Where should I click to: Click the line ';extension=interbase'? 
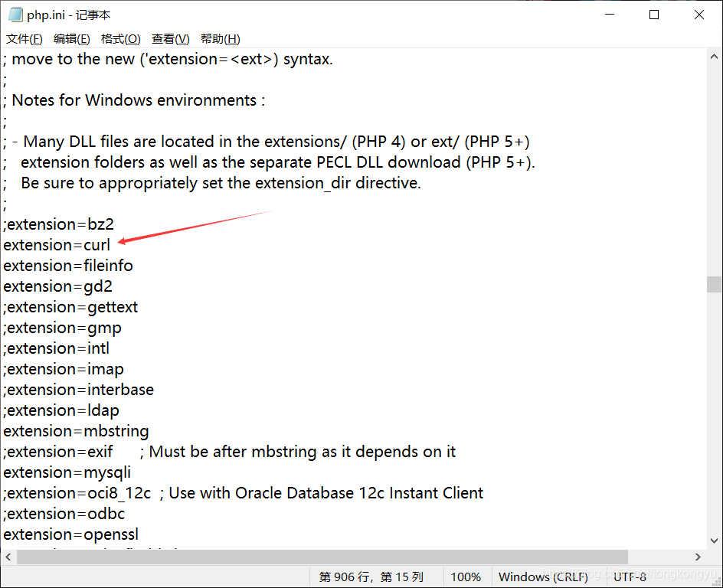point(78,390)
